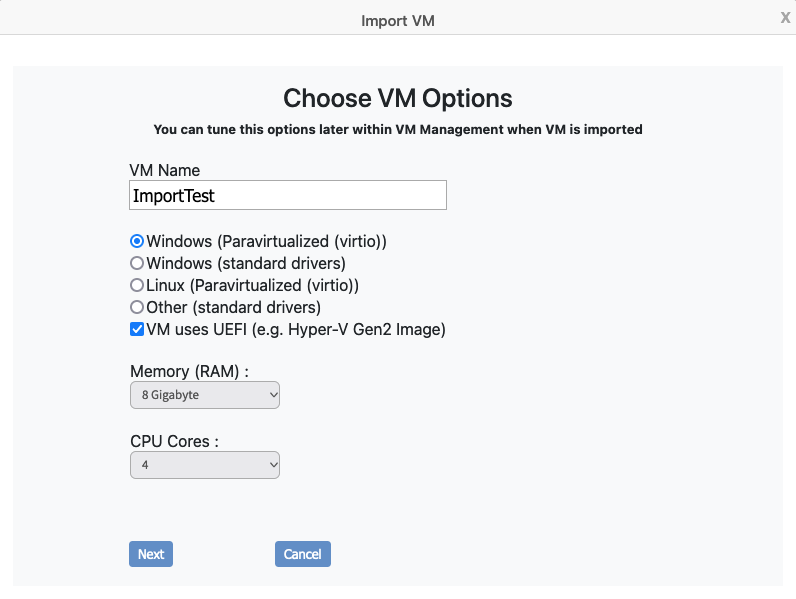Click the "CPU Cores :" label
The image size is (796, 599).
(174, 441)
